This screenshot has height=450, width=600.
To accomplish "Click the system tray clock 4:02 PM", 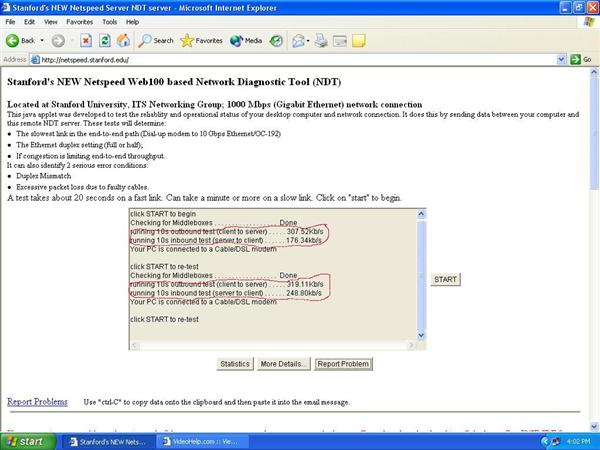I will coord(579,442).
